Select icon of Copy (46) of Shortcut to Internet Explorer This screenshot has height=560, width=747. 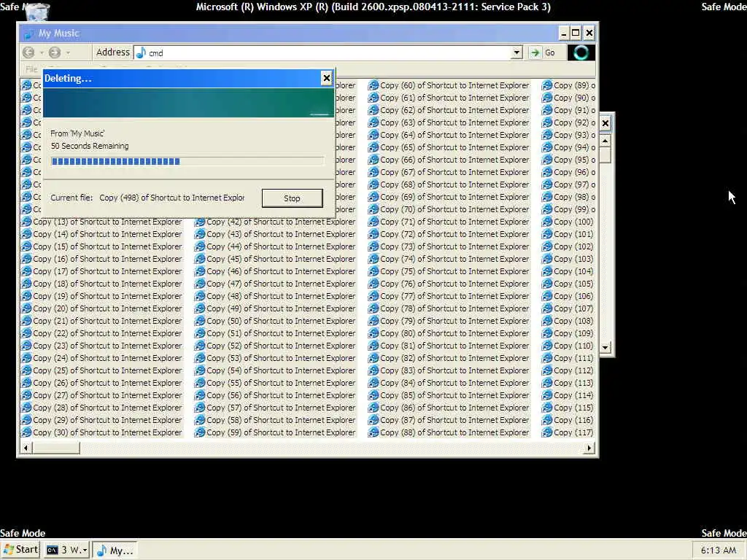(x=200, y=271)
